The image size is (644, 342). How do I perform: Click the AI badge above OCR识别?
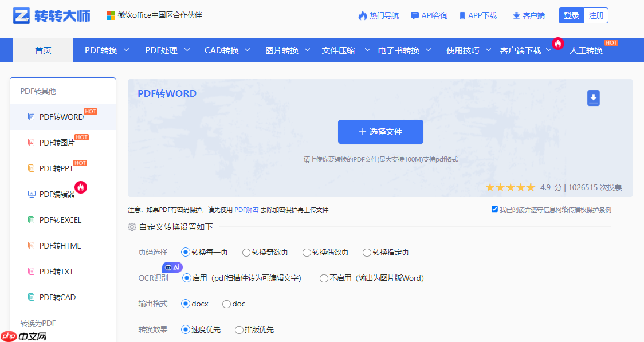pyautogui.click(x=171, y=266)
